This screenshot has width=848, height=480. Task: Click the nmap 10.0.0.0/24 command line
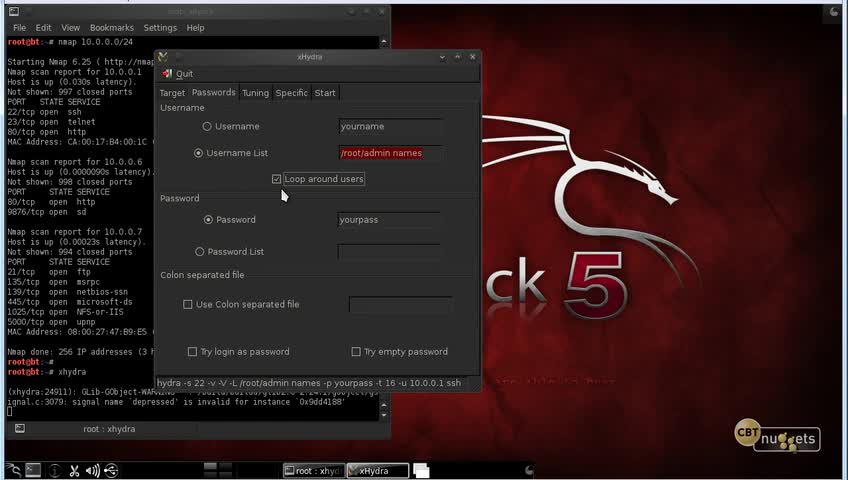(x=95, y=42)
